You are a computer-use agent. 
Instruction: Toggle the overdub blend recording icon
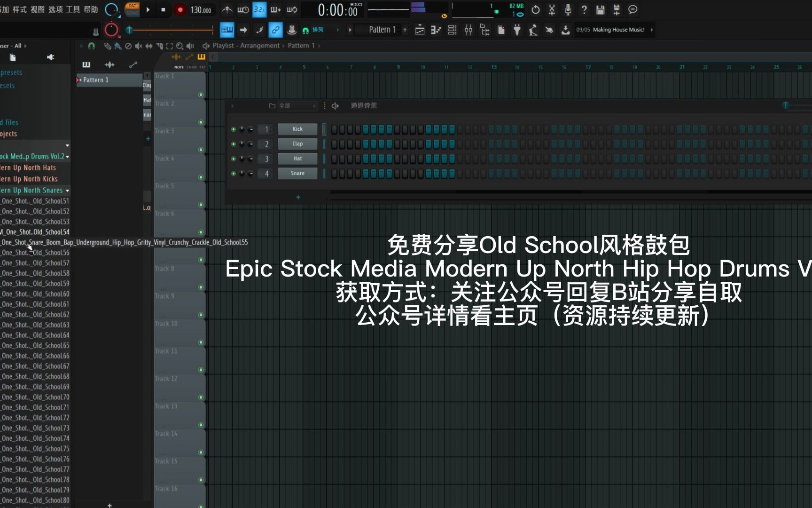point(275,9)
